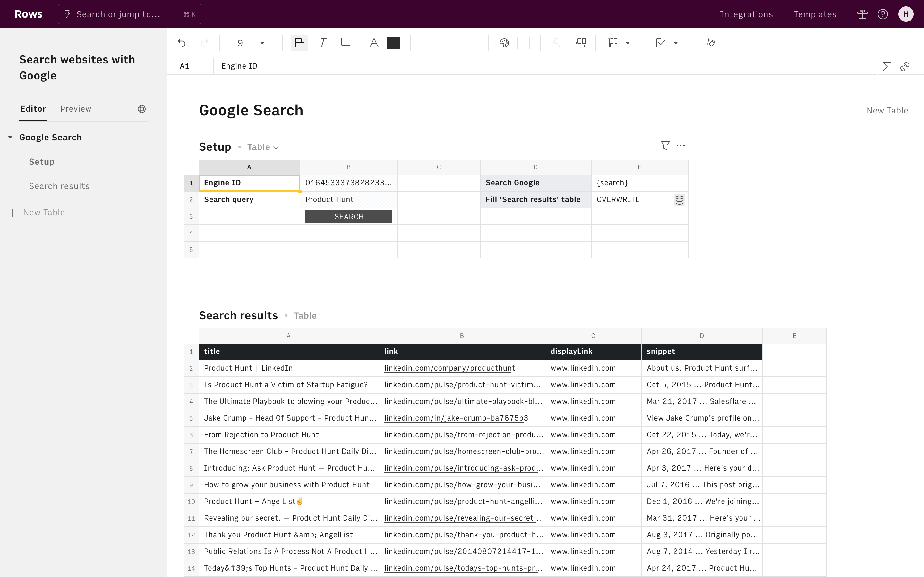The width and height of the screenshot is (924, 577).
Task: Open the linkedin.com/company/producthunt link
Action: [449, 368]
